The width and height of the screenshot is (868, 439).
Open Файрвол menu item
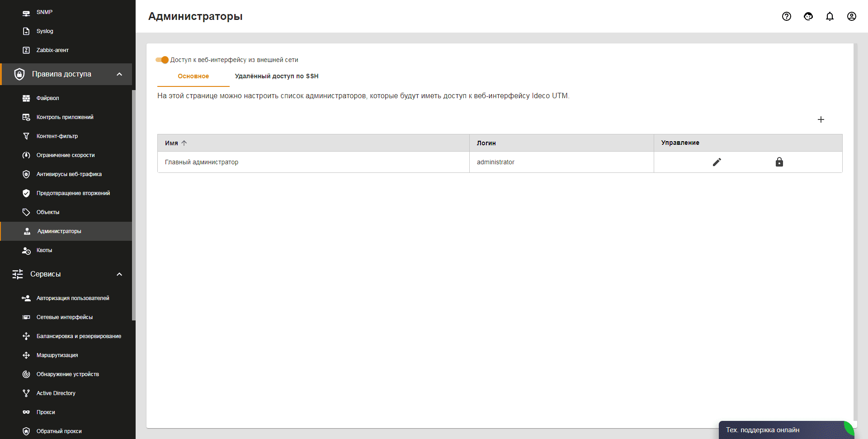(66, 98)
